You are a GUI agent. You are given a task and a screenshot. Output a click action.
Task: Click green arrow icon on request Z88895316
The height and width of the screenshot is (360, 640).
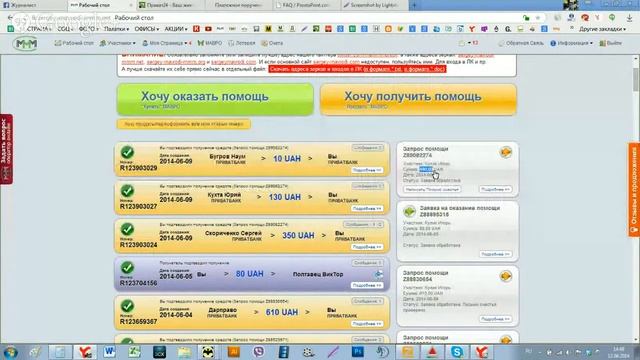(x=409, y=211)
